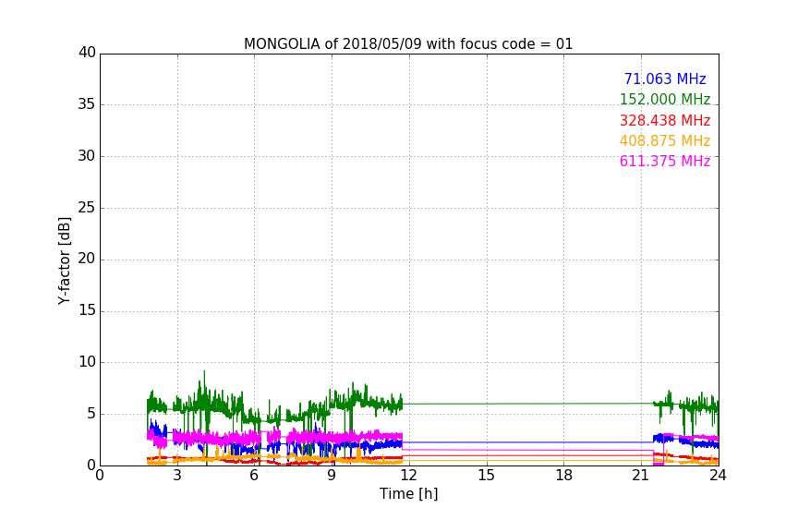Click the y-axis tick label 10
Image resolution: width=798 pixels, height=532 pixels.
point(87,362)
